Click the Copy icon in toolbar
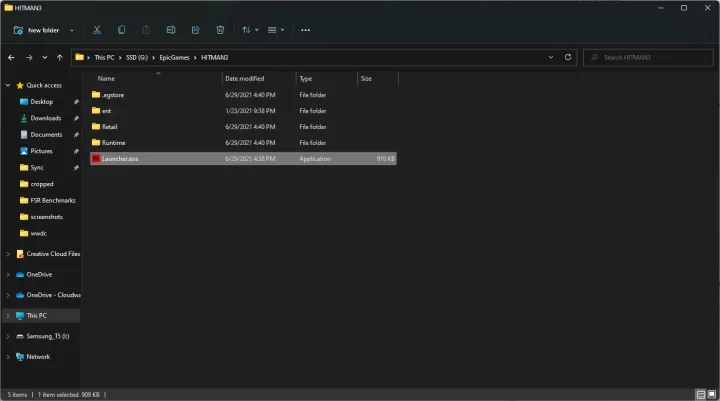The image size is (720, 401). pyautogui.click(x=121, y=30)
